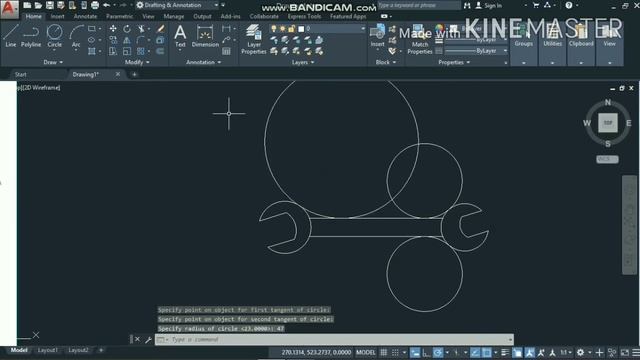Select the Arc tool
The height and width of the screenshot is (360, 640).
[x=76, y=36]
